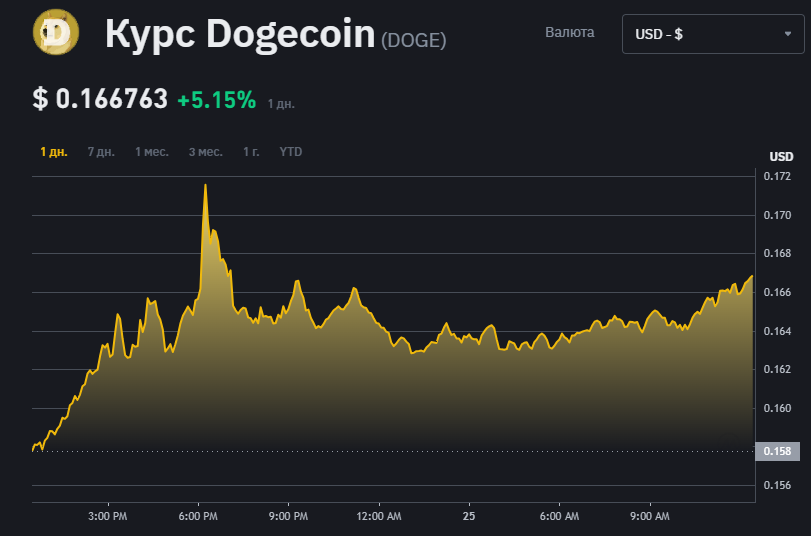Click the Валюта label
This screenshot has height=536, width=811.
click(x=569, y=33)
